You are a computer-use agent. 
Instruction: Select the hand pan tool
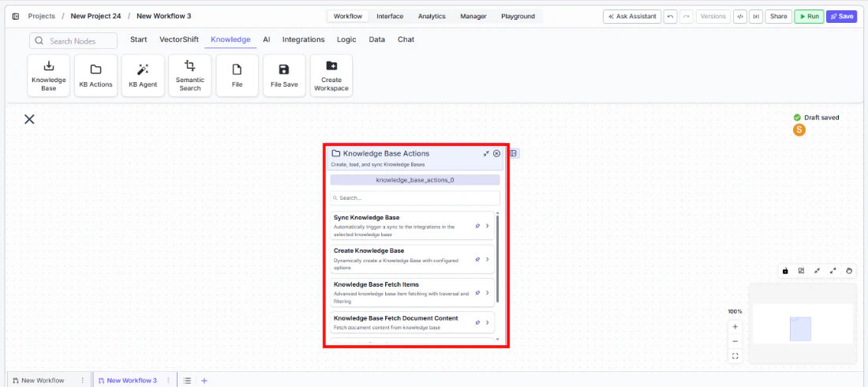pos(850,271)
